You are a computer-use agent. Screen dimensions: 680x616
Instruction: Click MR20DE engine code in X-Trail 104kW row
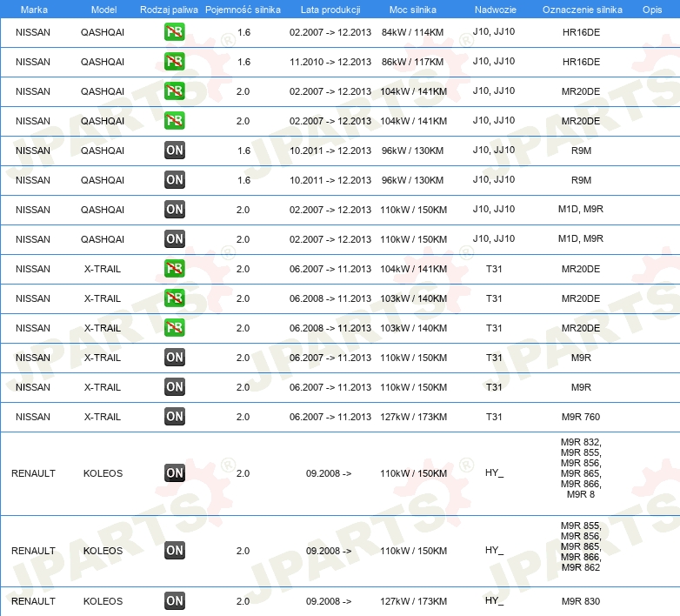coord(581,269)
